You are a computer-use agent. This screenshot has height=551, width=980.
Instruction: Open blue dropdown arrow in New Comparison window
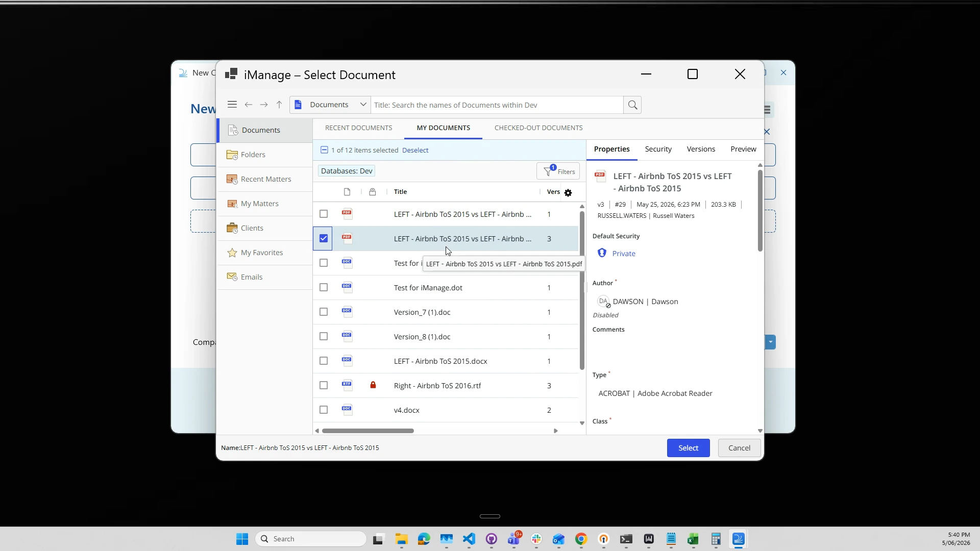[771, 342]
